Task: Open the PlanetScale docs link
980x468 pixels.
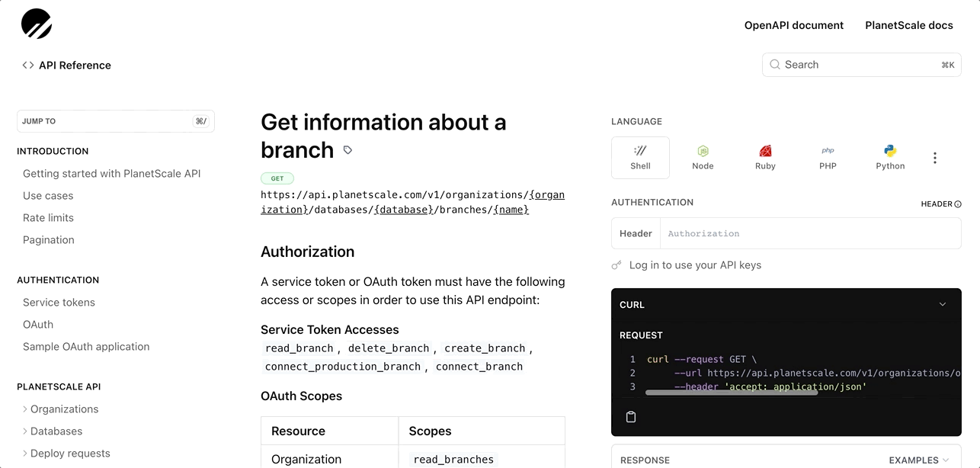Action: point(909,25)
